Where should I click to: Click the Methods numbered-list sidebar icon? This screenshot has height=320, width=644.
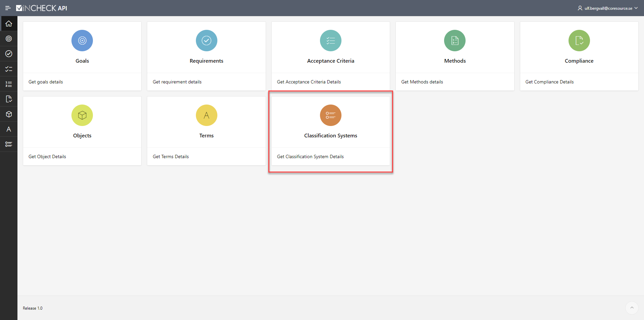[9, 84]
